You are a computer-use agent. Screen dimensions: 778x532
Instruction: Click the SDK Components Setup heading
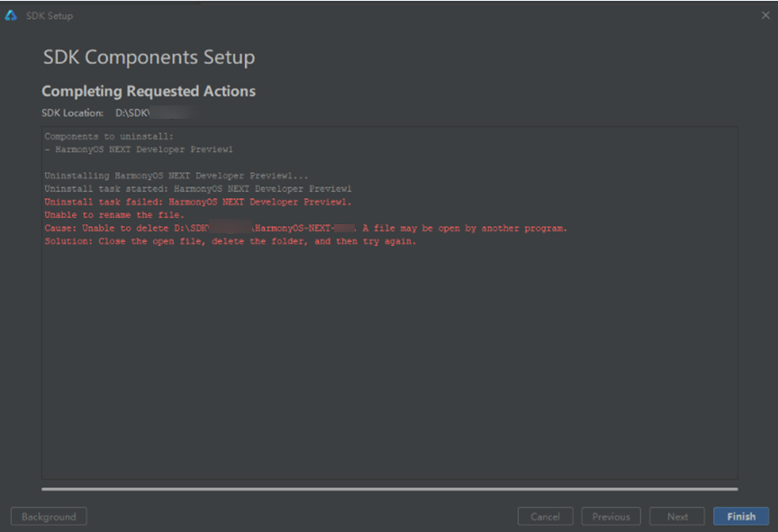point(149,57)
